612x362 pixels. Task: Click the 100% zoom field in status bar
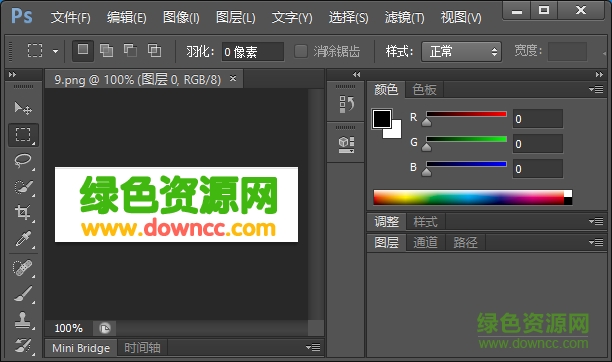(x=69, y=328)
